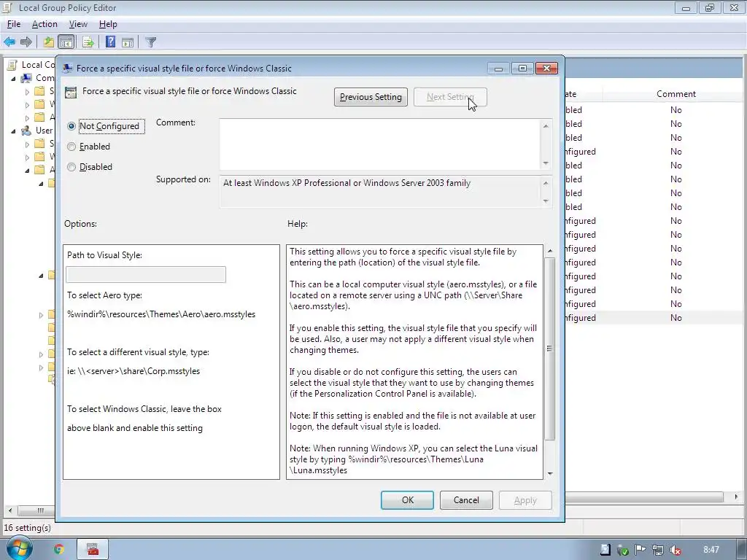Click 'No' comment in highlighted list row
The image size is (747, 560).
pos(676,318)
